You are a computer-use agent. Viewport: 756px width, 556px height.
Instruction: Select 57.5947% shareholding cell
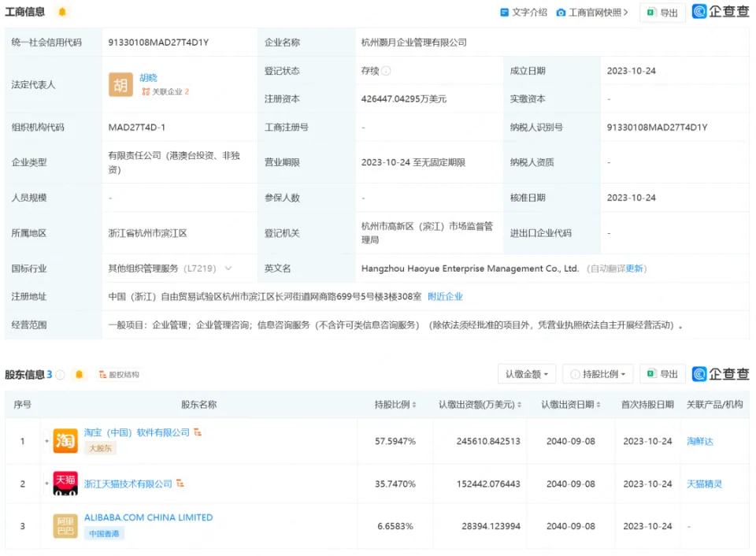tap(395, 441)
